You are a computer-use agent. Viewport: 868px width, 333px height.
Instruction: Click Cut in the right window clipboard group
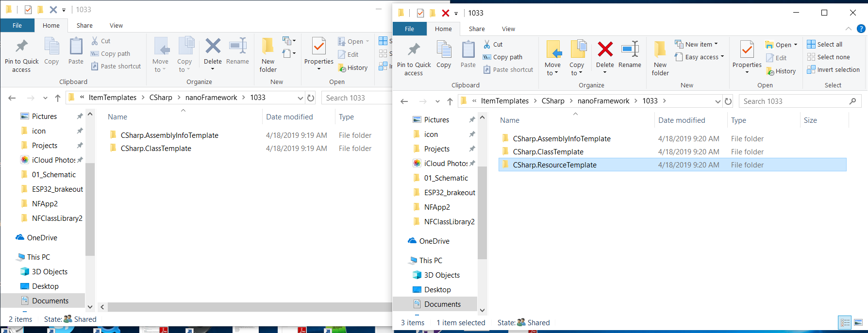coord(493,44)
